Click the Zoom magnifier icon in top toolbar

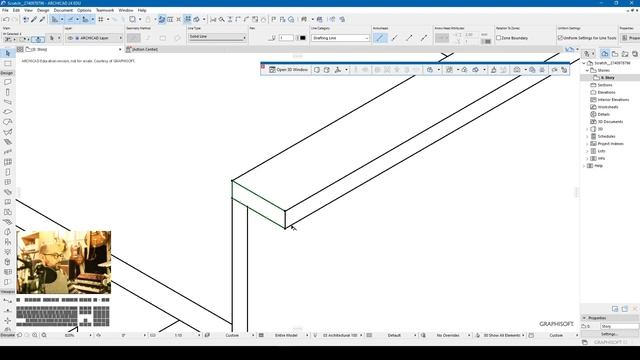tap(222, 19)
